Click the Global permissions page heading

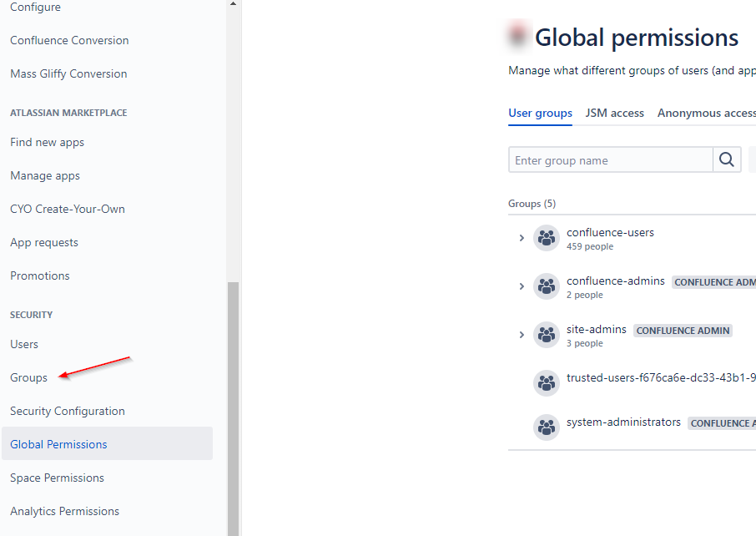637,37
